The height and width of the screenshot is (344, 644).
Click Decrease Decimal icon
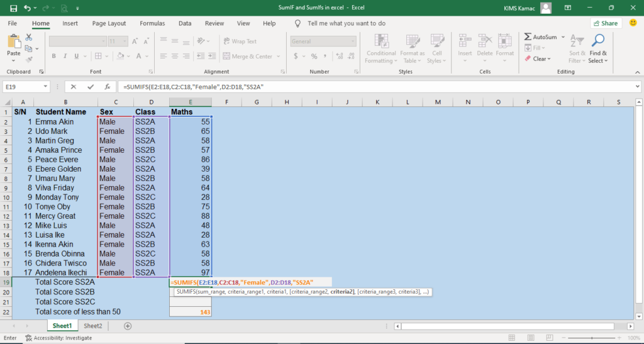coord(351,56)
